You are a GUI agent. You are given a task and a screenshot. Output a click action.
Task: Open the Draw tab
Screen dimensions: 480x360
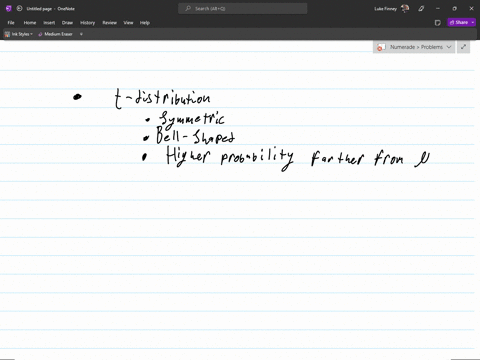pos(67,23)
